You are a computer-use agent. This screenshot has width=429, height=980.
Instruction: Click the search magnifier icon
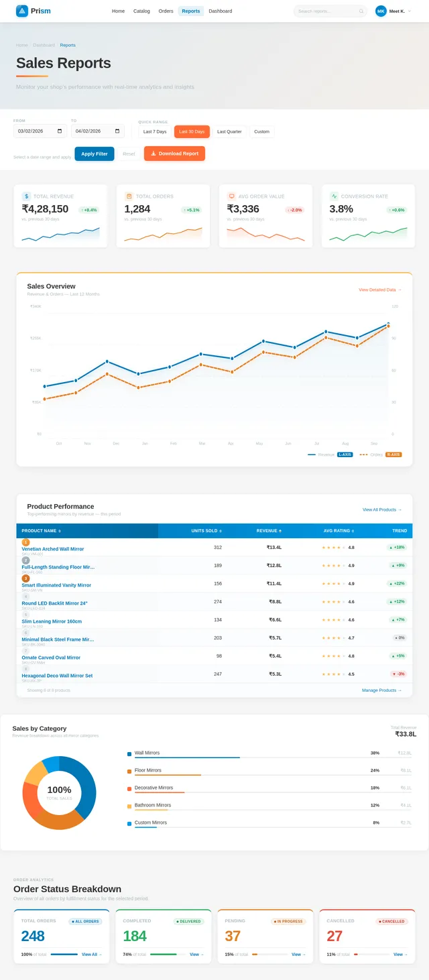361,11
